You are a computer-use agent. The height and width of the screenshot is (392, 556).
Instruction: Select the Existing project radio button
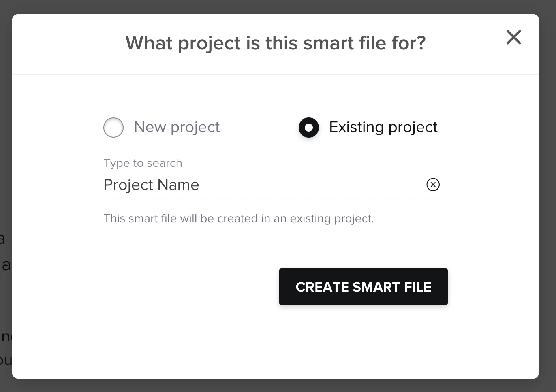coord(309,128)
